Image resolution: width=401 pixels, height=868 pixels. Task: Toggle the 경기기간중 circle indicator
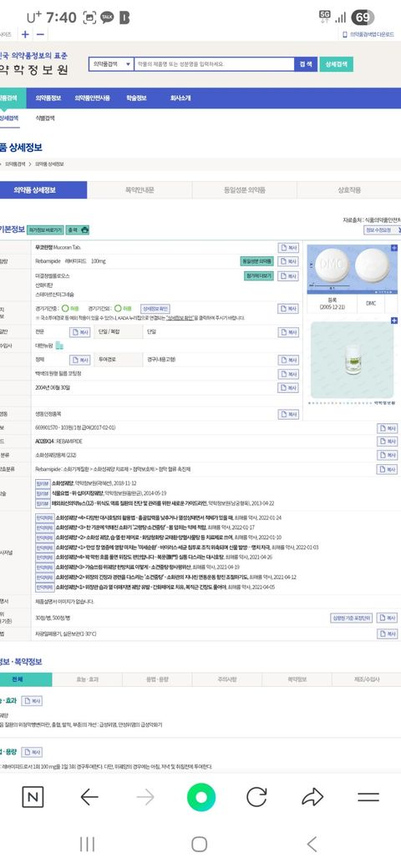(x=65, y=308)
